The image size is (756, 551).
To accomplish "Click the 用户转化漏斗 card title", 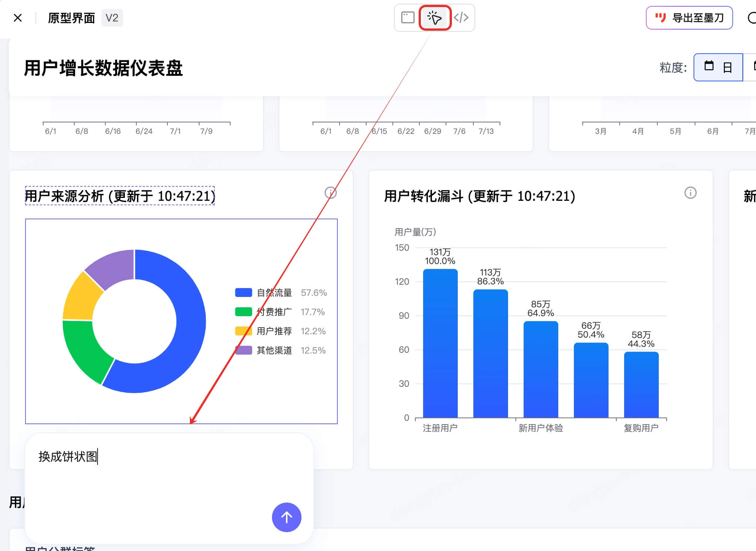I will tap(479, 196).
